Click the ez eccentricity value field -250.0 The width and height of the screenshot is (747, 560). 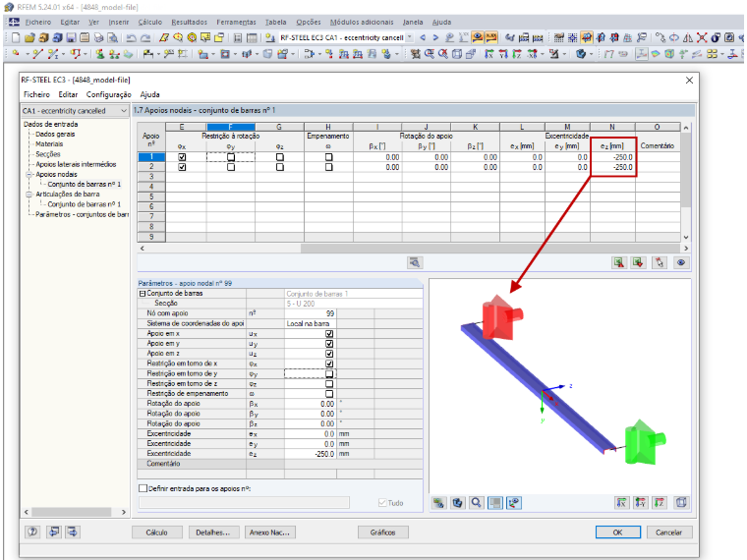point(312,454)
